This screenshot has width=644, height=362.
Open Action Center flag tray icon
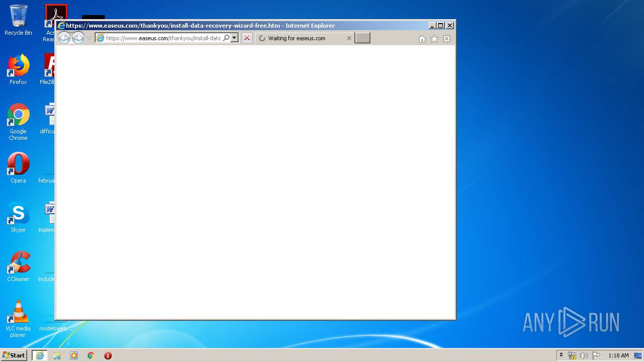596,355
